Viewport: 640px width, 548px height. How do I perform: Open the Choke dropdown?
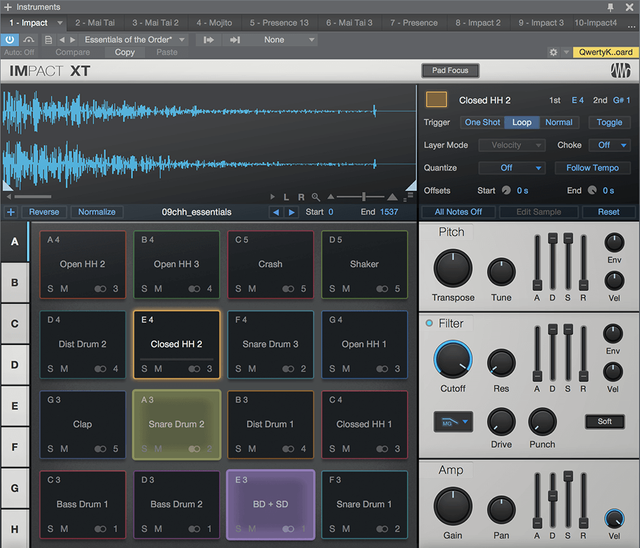click(609, 145)
